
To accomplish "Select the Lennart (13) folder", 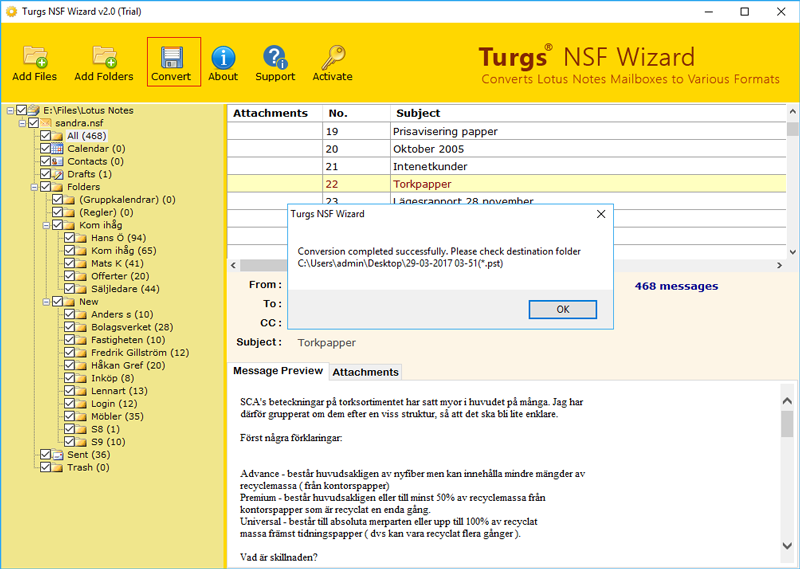I will pos(119,391).
